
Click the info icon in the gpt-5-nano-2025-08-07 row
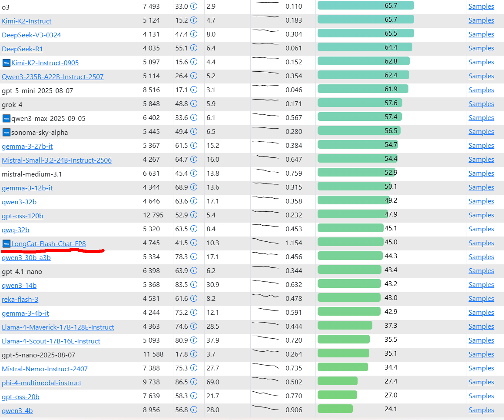[x=193, y=354]
